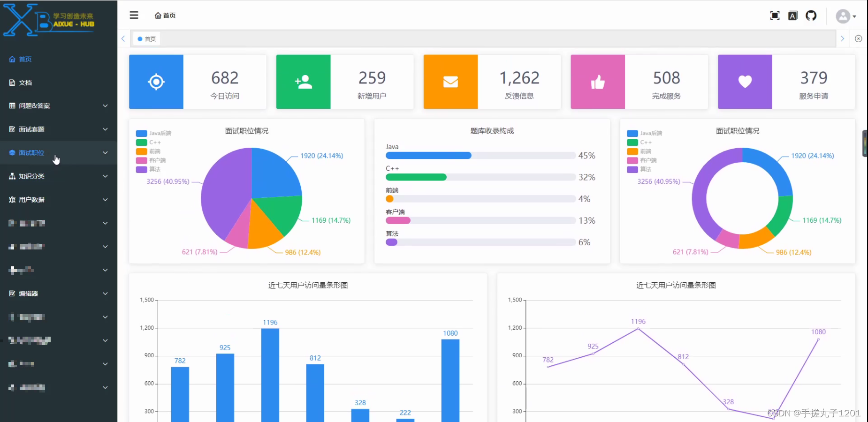Screen dimensions: 868x422
Task: Select the 首页 tab in tab bar
Action: pos(147,39)
